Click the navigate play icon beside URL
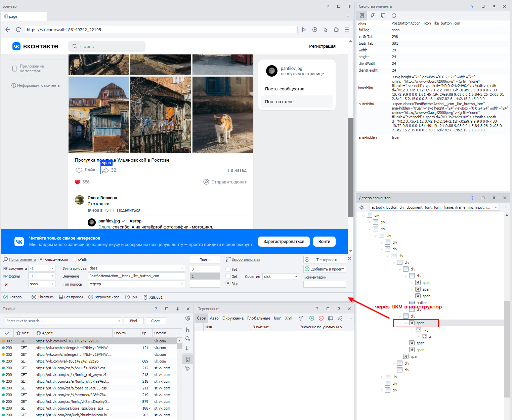The height and width of the screenshot is (420, 512). coord(304,30)
